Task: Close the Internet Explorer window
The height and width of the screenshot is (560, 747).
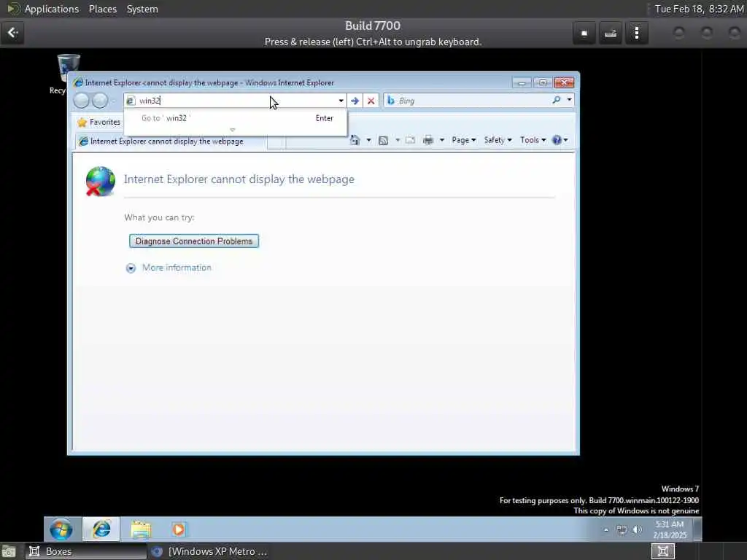Action: point(564,82)
